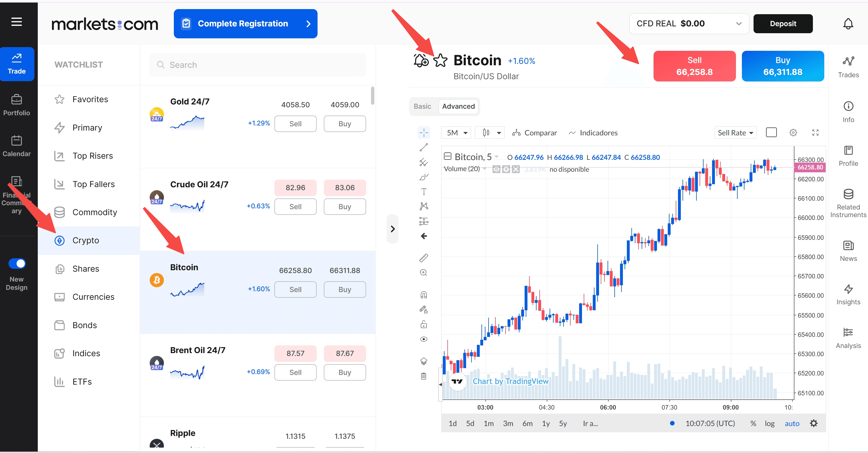Open the Info side panel

tap(848, 112)
